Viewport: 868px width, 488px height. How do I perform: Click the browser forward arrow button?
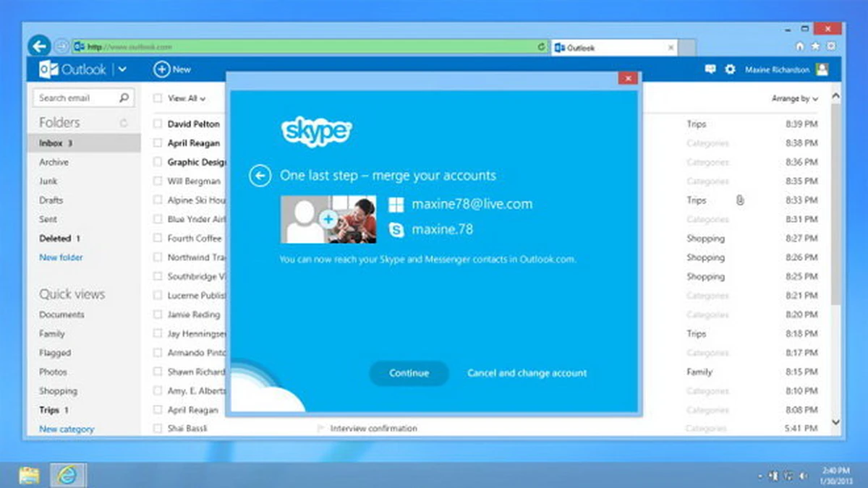tap(61, 46)
